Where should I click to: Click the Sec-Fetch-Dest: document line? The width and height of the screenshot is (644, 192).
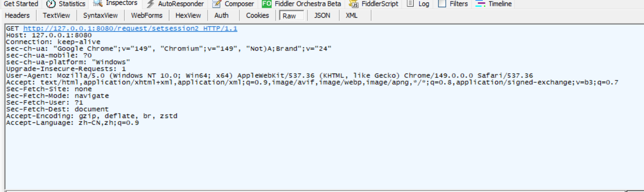point(57,109)
